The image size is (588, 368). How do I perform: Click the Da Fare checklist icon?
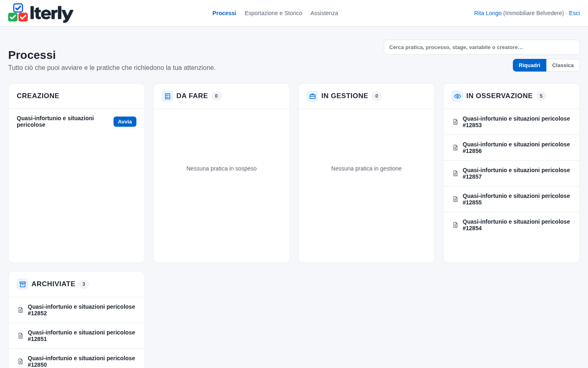167,96
